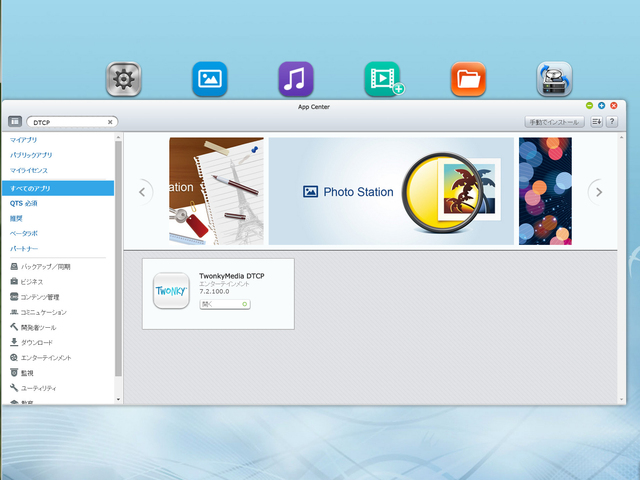The image size is (640, 480).
Task: Choose エンターテインメント category in the sidebar
Action: pyautogui.click(x=40, y=358)
